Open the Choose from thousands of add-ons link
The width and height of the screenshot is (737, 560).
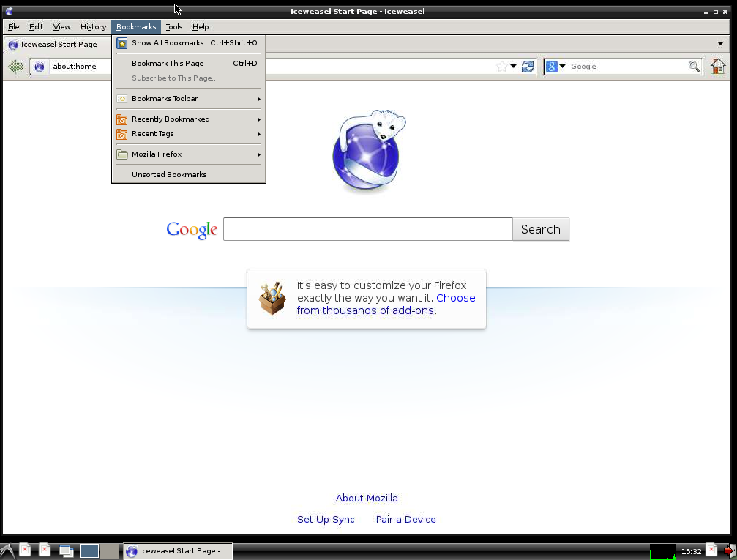pos(386,305)
